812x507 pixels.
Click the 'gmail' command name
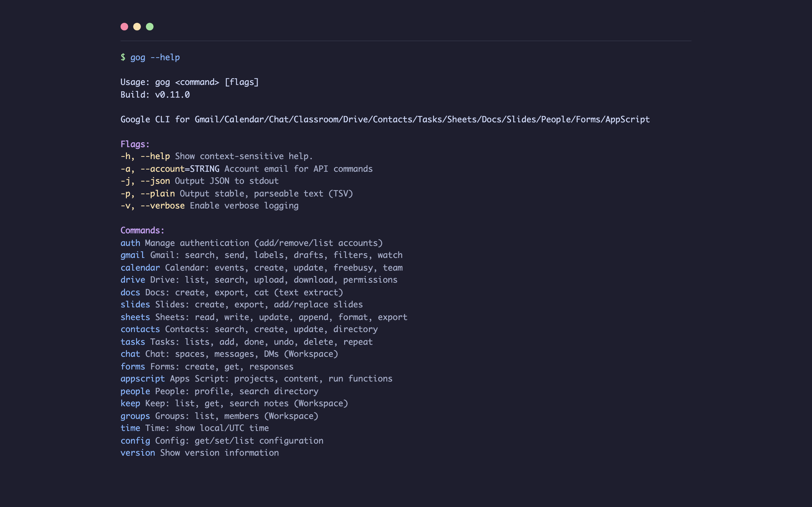[x=133, y=255]
